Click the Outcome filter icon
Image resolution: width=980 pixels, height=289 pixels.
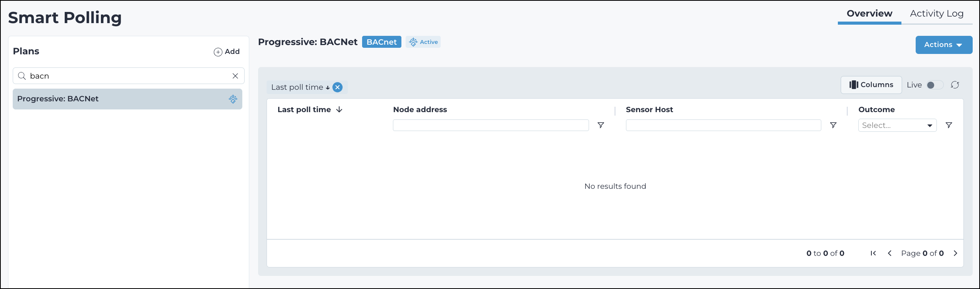click(x=949, y=125)
